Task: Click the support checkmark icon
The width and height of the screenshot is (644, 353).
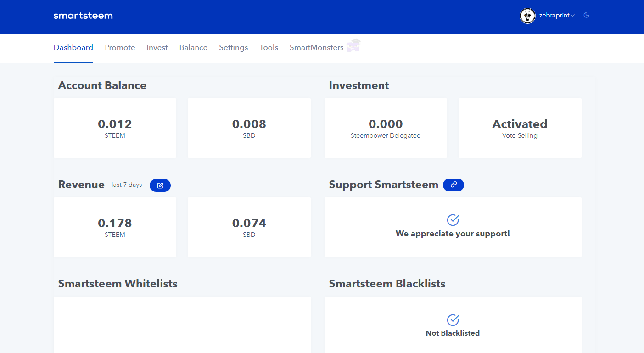Action: (x=453, y=219)
